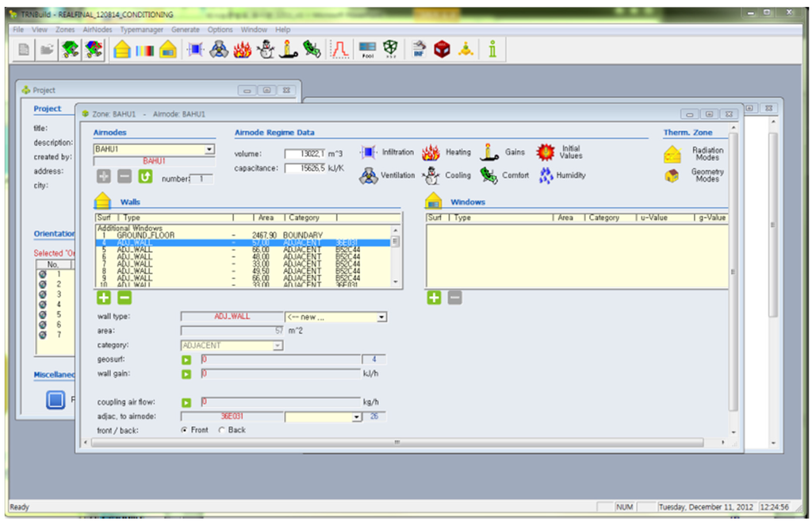Expand the BAHU1 airnode dropdown
Viewport: 812px width, 522px height.
(209, 149)
